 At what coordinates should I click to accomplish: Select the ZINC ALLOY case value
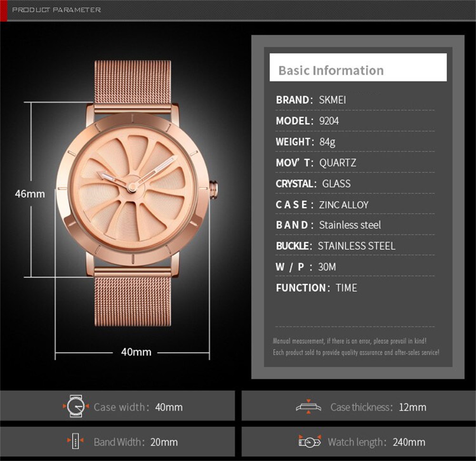click(344, 205)
